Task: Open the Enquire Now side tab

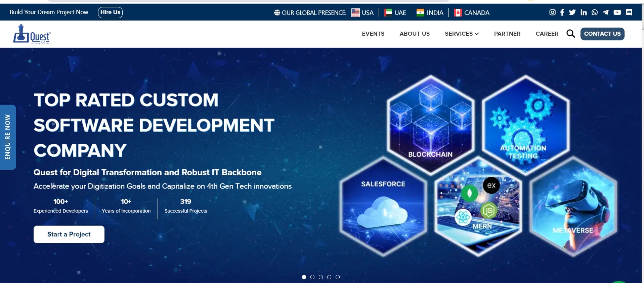Action: click(8, 137)
